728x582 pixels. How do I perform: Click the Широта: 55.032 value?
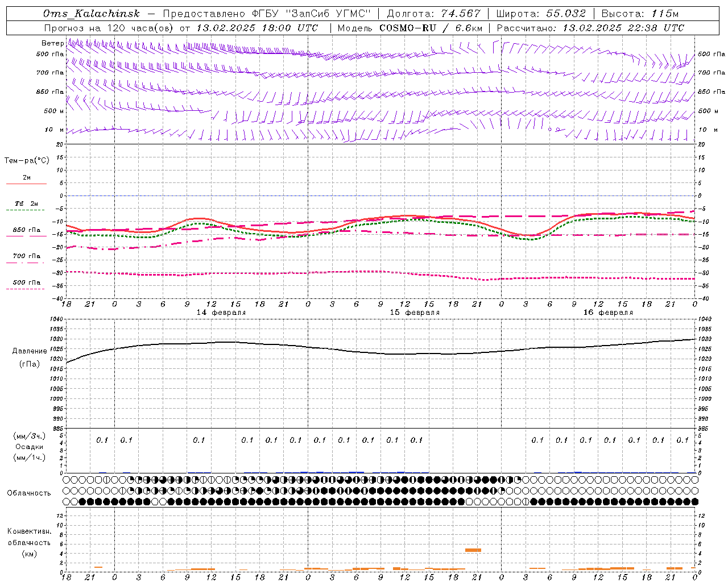click(541, 14)
